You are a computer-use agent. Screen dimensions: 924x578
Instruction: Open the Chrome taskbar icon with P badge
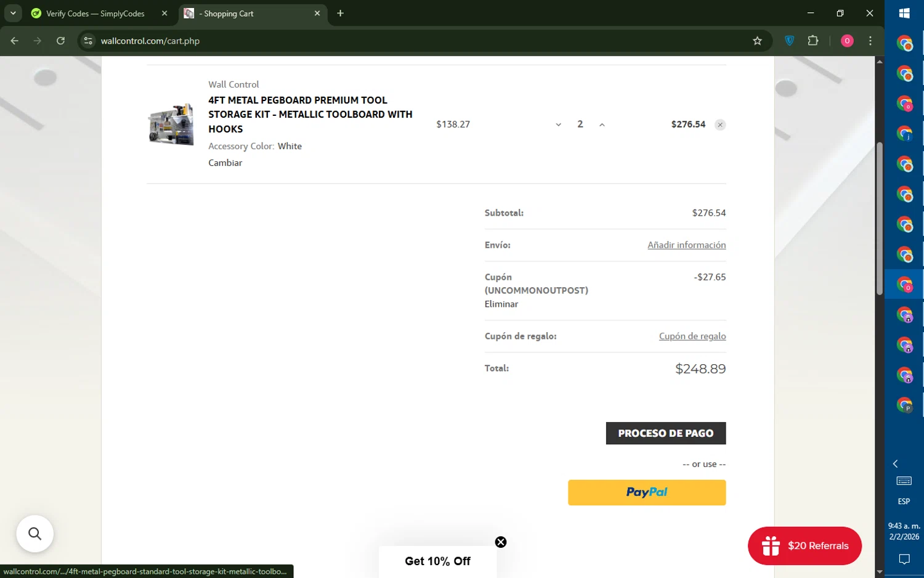[x=904, y=405]
